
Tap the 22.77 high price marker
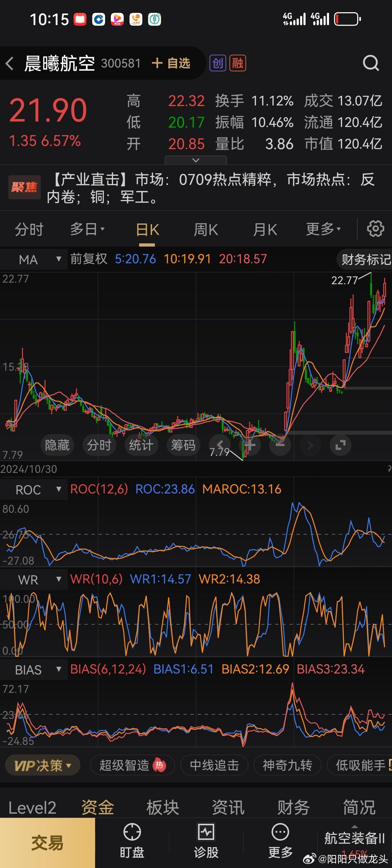tap(344, 280)
